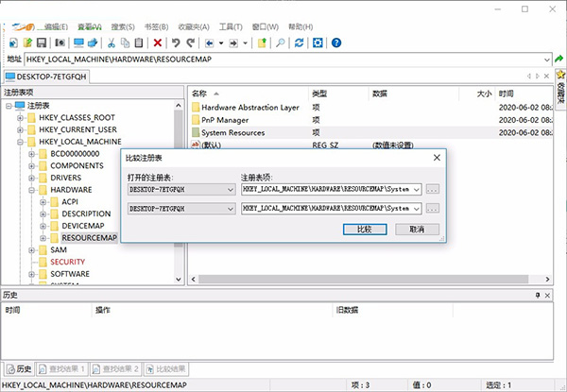Expand the HKEY_CLASSES_ROOT tree node
This screenshot has width=567, height=392.
(19, 117)
